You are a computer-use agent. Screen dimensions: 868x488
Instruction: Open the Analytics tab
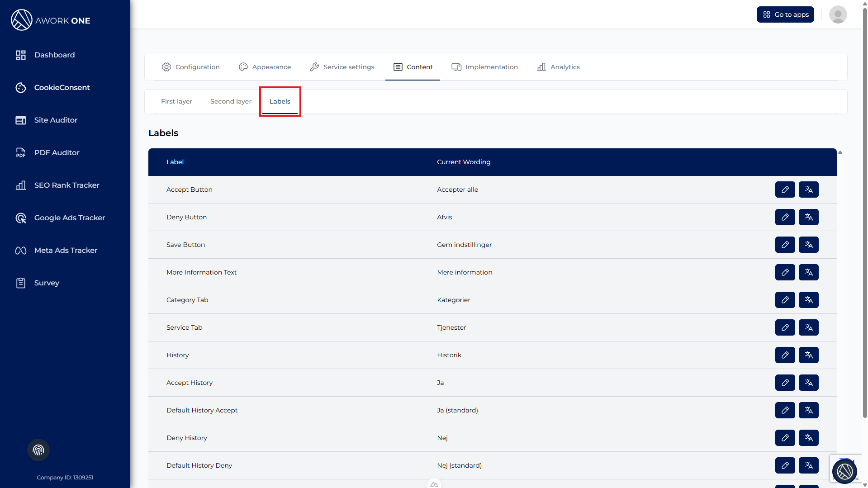pyautogui.click(x=558, y=67)
